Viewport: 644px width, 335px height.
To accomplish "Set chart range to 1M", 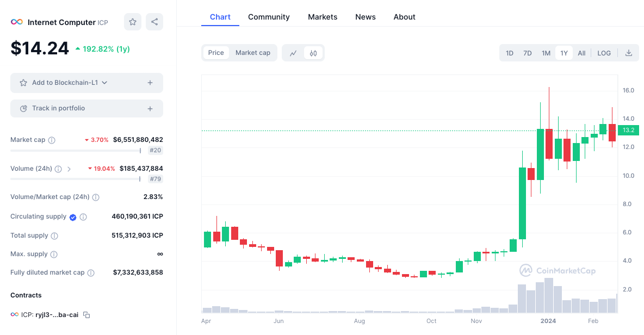I will [x=546, y=53].
